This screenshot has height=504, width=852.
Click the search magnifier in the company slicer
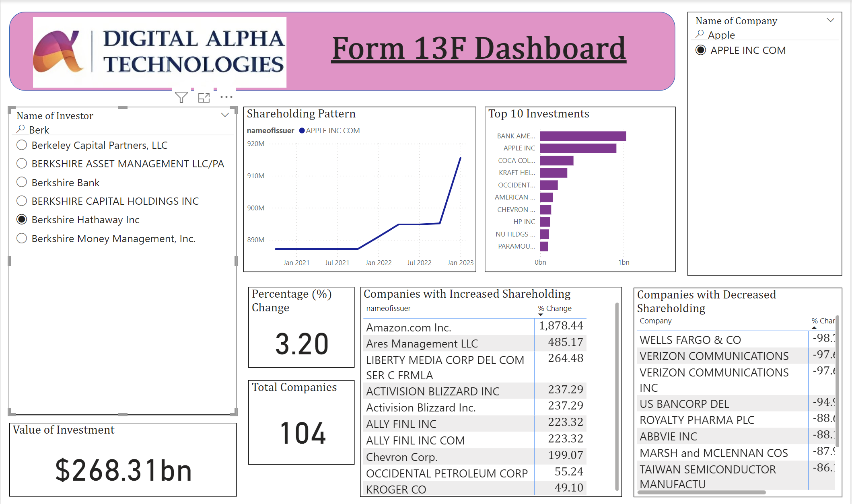(x=700, y=34)
